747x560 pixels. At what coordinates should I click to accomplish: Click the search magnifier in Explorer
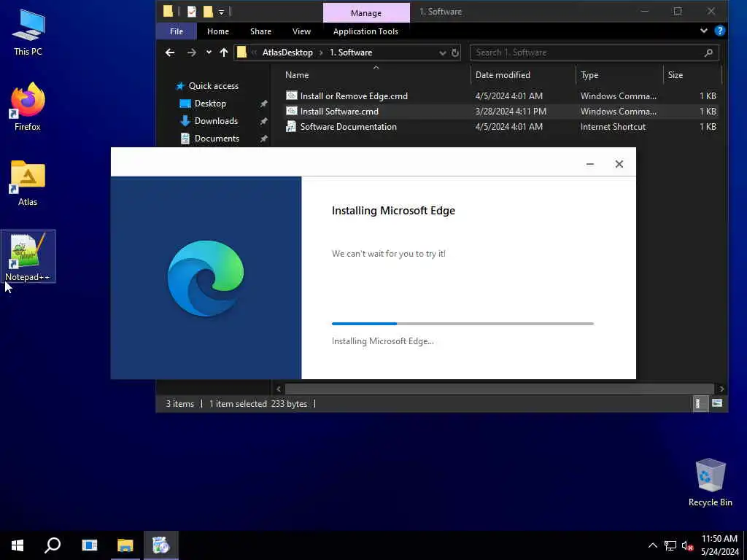pyautogui.click(x=708, y=52)
